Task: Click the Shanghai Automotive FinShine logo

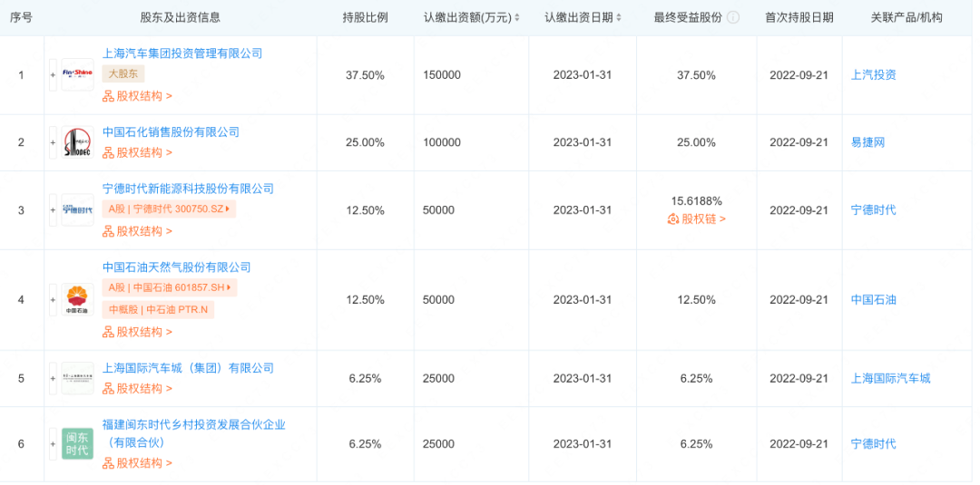Action: pos(77,75)
